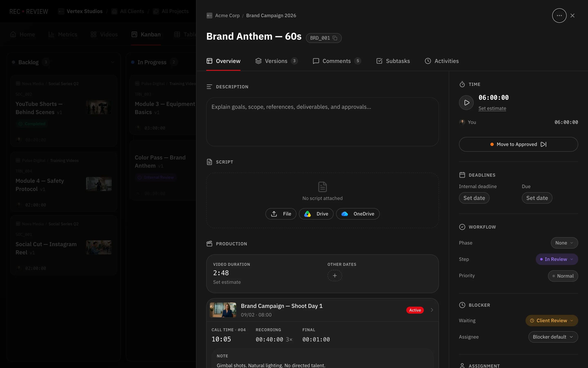Copy the BRD_001 code
This screenshot has height=368, width=588.
[335, 38]
